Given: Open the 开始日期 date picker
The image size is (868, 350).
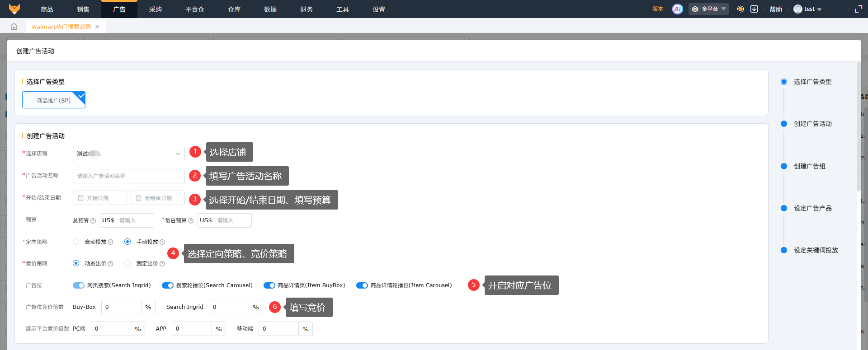Looking at the screenshot, I should (100, 198).
